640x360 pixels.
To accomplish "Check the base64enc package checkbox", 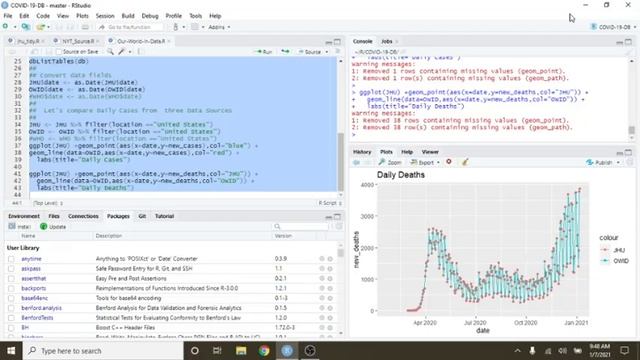I will [x=11, y=298].
